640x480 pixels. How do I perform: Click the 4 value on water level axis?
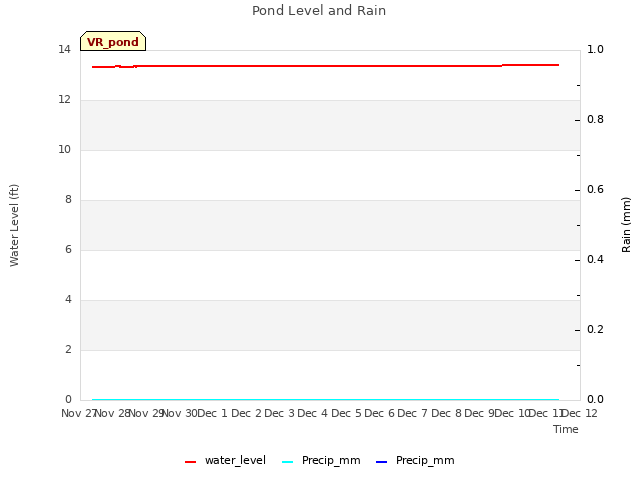(68, 300)
